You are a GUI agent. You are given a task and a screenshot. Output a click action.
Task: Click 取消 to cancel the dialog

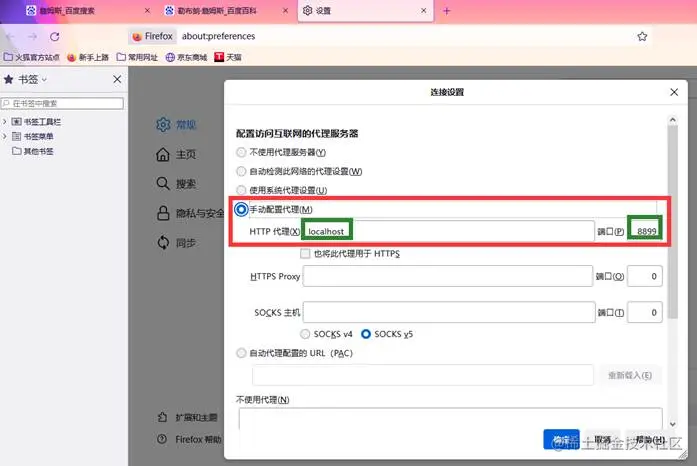point(602,440)
